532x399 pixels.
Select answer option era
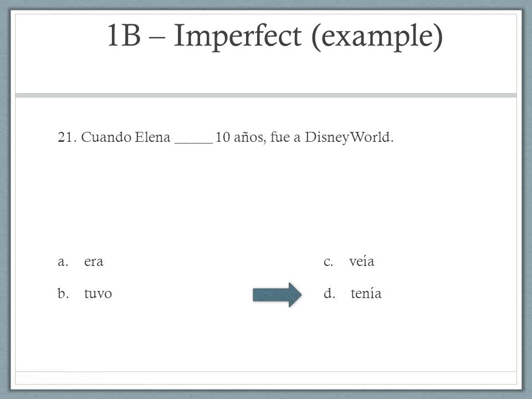pyautogui.click(x=94, y=262)
